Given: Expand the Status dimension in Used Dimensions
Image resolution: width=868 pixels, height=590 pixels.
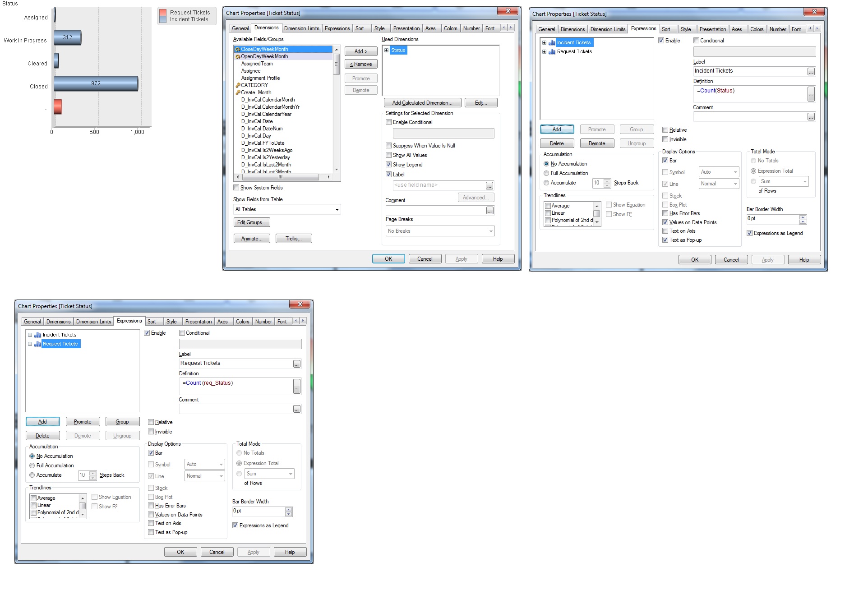Looking at the screenshot, I should coord(386,50).
